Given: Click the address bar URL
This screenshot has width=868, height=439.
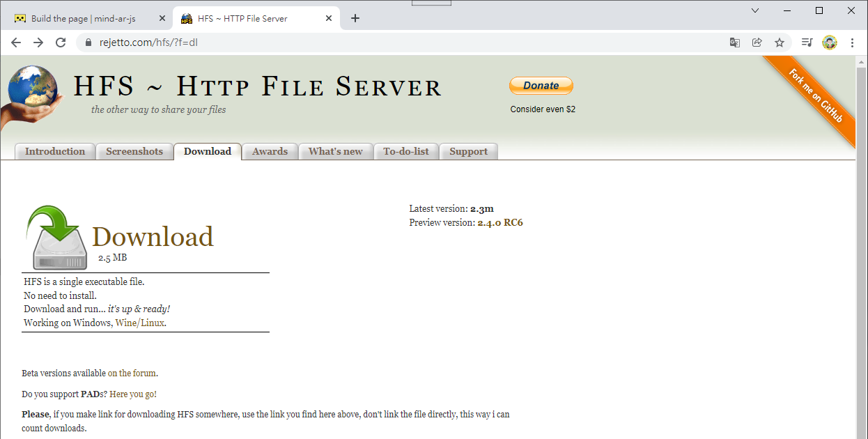Looking at the screenshot, I should pos(147,43).
